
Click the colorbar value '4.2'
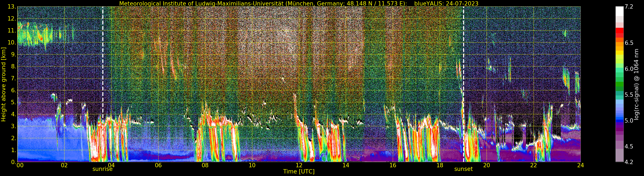click(x=629, y=162)
